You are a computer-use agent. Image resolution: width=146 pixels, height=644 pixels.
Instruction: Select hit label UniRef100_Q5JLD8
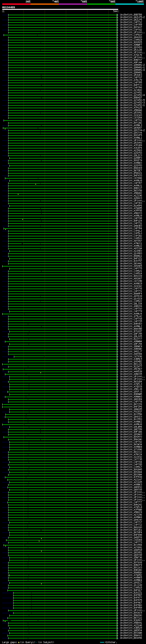pos(131,50)
